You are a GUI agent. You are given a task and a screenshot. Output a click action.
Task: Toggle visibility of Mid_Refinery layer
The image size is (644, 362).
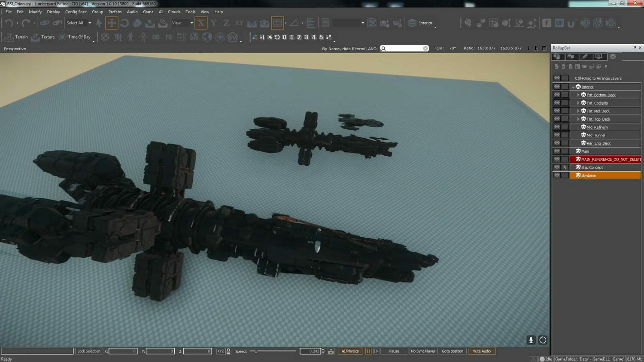pos(557,127)
